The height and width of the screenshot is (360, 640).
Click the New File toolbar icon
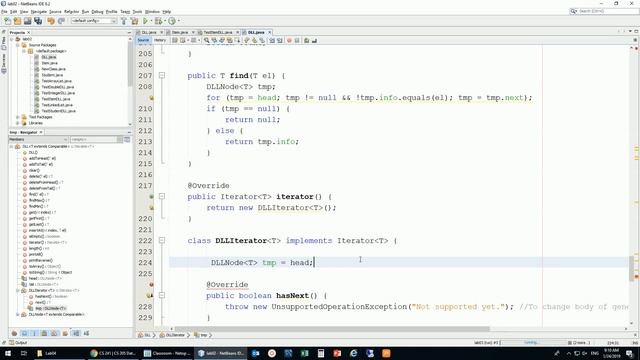point(7,21)
